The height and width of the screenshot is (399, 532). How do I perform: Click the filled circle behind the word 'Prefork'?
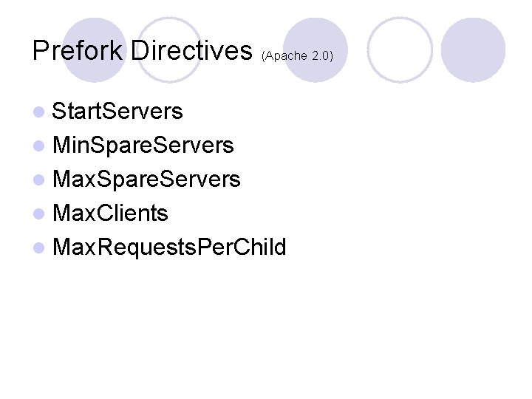(95, 50)
